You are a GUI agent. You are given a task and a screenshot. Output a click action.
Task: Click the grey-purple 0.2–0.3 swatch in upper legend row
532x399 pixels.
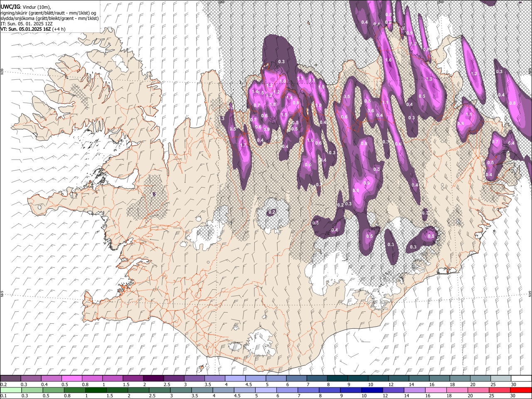(11, 378)
